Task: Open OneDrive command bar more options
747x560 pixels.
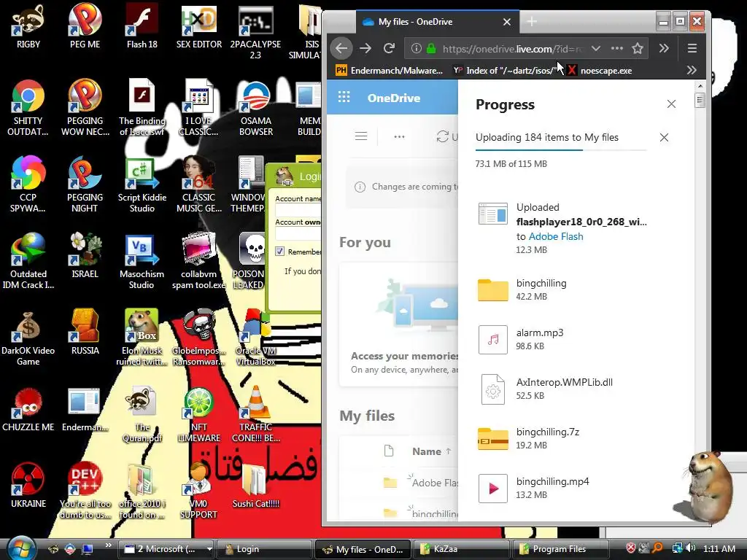Action: click(399, 136)
